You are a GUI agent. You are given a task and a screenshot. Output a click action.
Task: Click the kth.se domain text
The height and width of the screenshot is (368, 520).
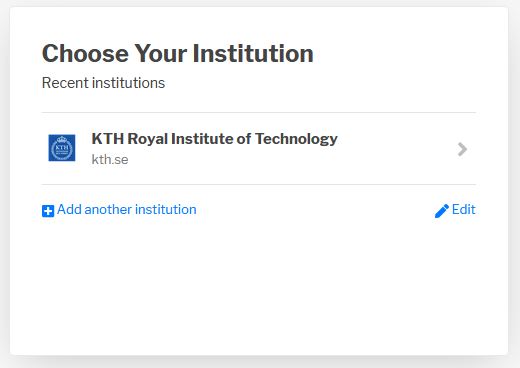[110, 159]
